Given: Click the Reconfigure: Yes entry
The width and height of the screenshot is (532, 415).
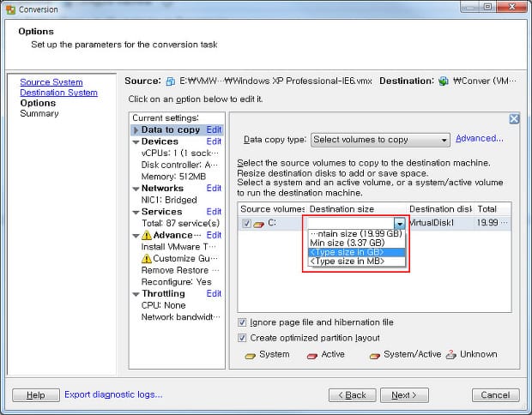Looking at the screenshot, I should pos(177,282).
